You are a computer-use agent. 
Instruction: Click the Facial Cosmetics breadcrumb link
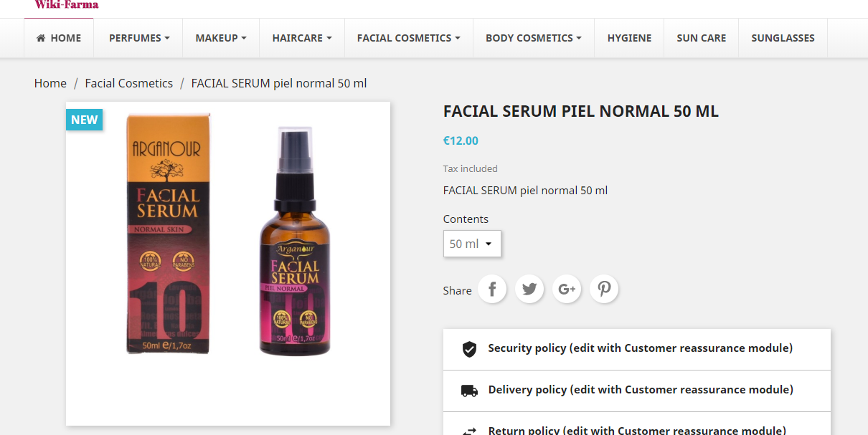(x=129, y=83)
